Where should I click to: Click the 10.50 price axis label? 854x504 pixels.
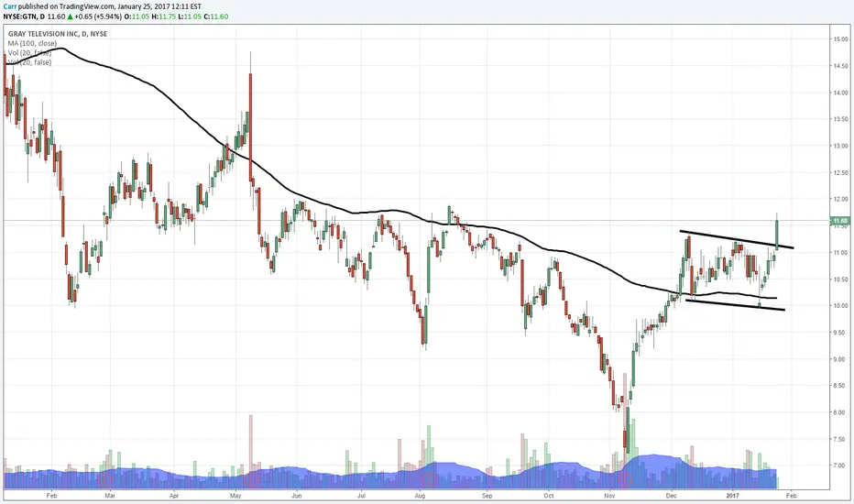coord(840,279)
